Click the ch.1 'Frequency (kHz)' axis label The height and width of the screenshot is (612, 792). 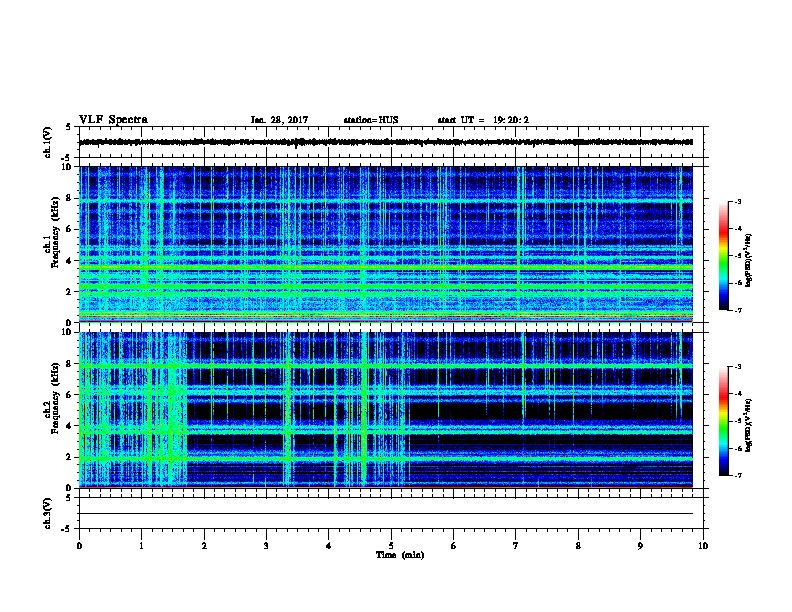55,232
